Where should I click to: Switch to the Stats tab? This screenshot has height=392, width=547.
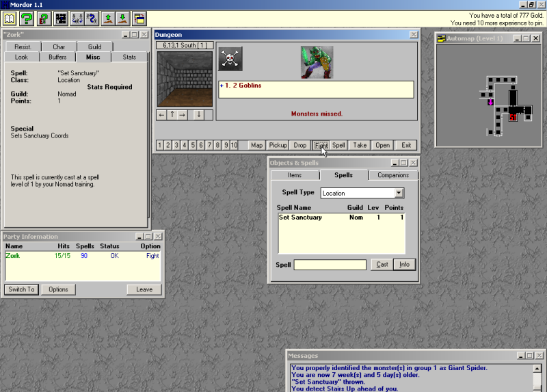tap(129, 57)
